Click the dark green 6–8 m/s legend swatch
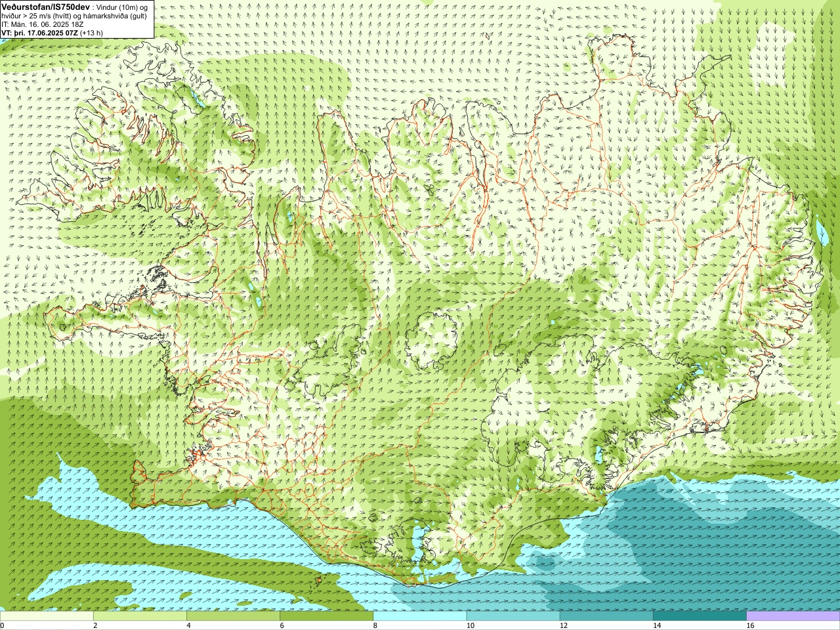The image size is (840, 630). (x=327, y=616)
